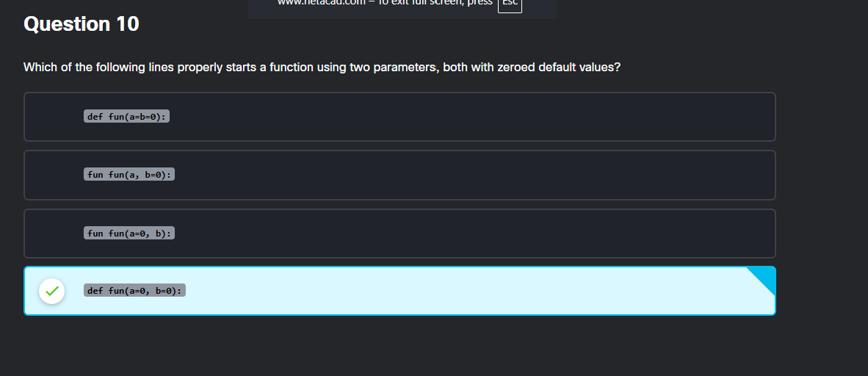868x376 pixels.
Task: Click the green checkmark on the selected answer
Action: coord(52,291)
